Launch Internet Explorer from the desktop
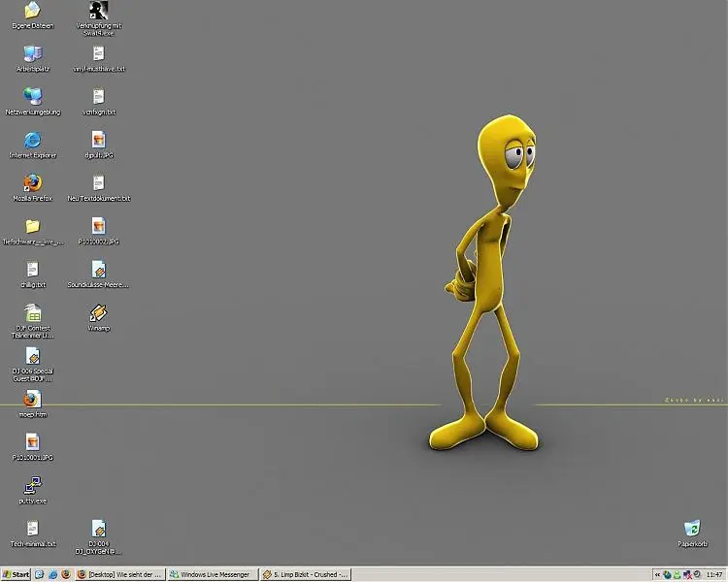728x582 pixels. click(x=32, y=140)
